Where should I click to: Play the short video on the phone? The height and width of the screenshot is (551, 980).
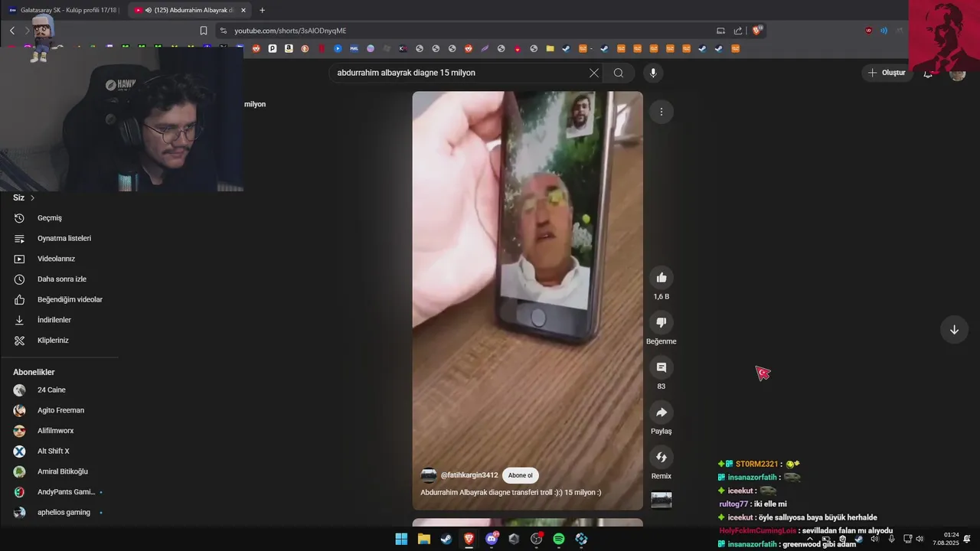coord(528,301)
